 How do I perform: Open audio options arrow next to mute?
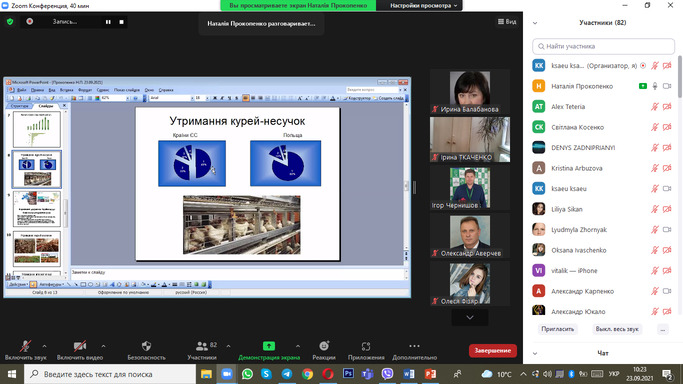pyautogui.click(x=44, y=346)
